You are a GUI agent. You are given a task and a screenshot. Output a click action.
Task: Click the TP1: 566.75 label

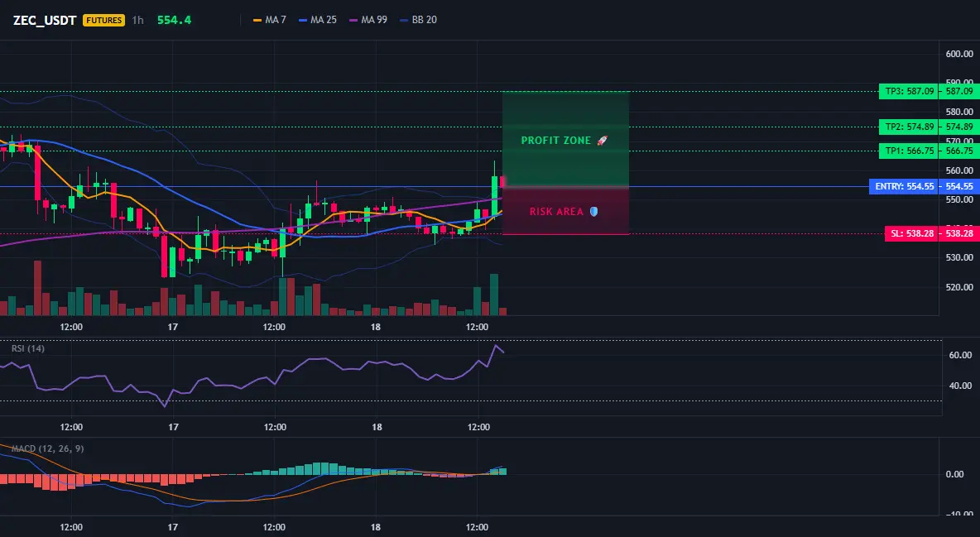click(x=909, y=151)
